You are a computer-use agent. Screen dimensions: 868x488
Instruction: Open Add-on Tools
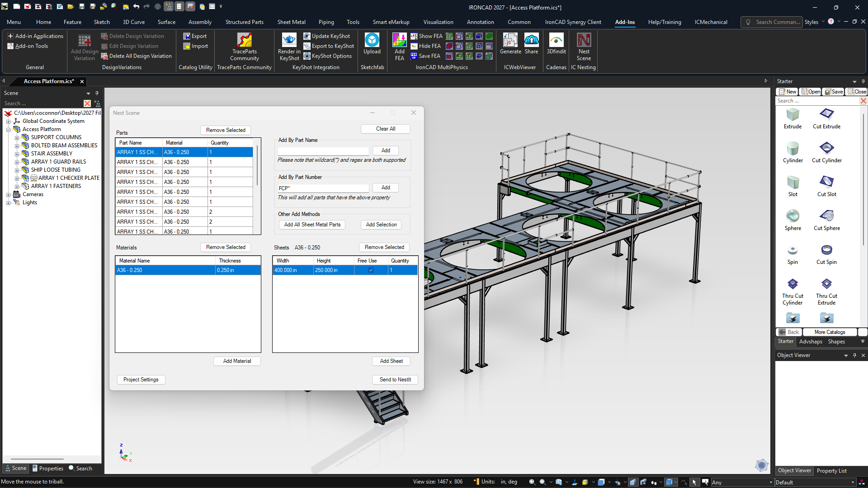[x=28, y=46]
